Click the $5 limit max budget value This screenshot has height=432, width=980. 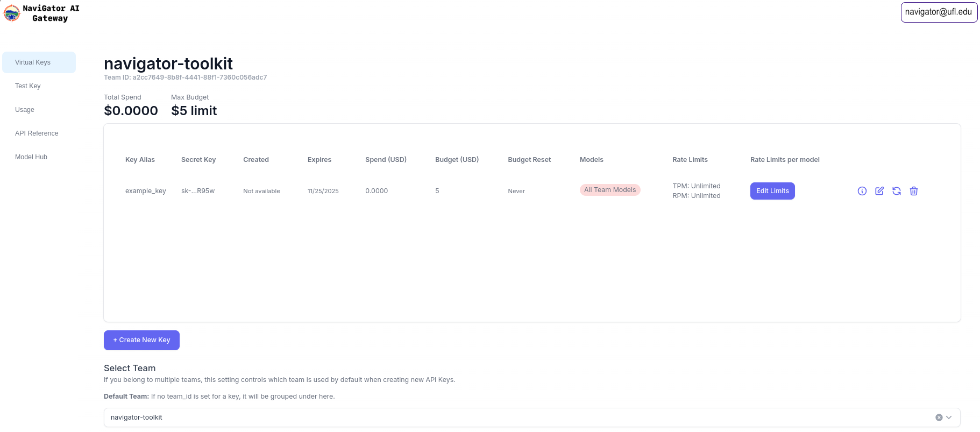coord(194,111)
